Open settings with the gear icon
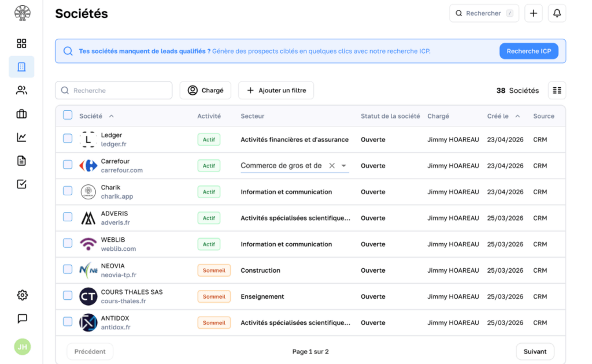The image size is (592, 364). click(x=22, y=295)
